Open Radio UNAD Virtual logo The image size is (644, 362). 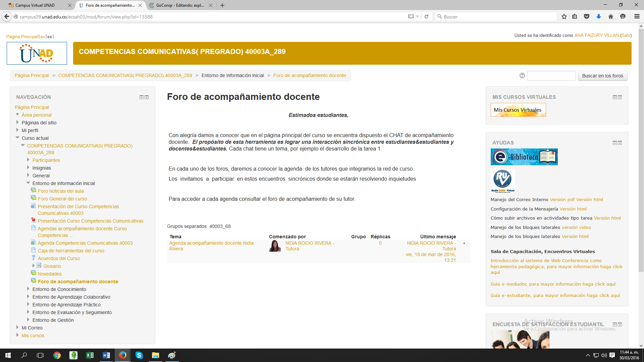point(502,181)
